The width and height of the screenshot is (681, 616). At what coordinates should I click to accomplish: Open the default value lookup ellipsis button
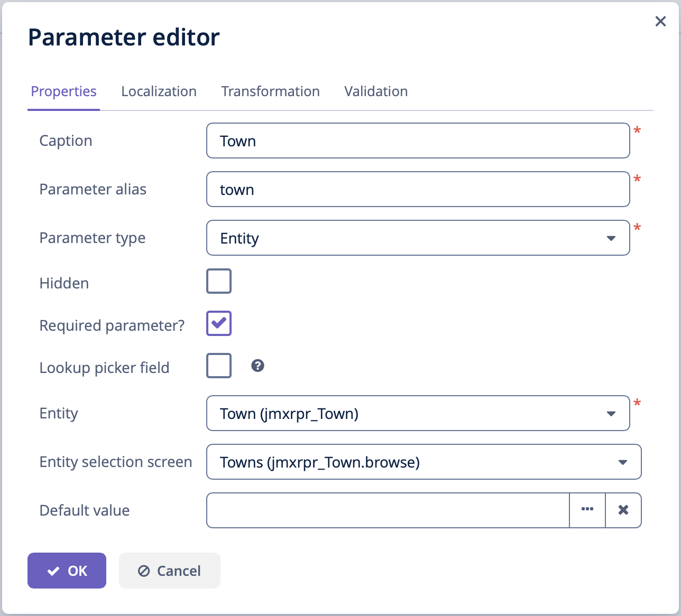click(x=587, y=510)
